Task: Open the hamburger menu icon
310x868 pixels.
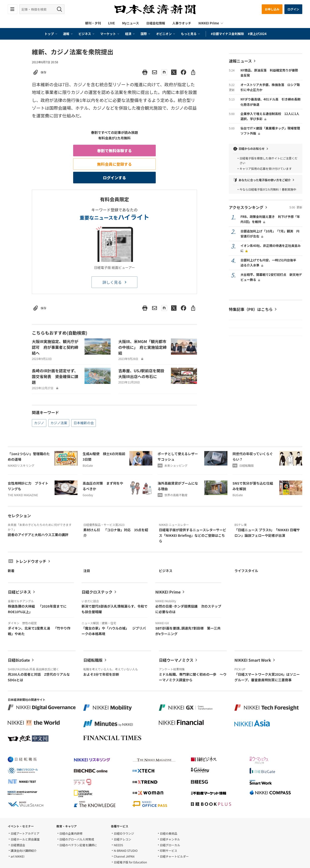Action: tap(12, 9)
